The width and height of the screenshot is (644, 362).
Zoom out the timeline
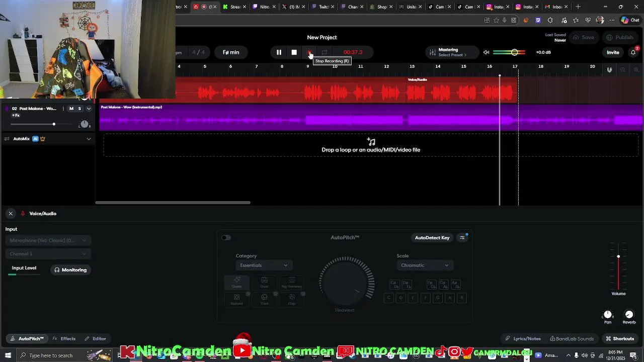(623, 70)
